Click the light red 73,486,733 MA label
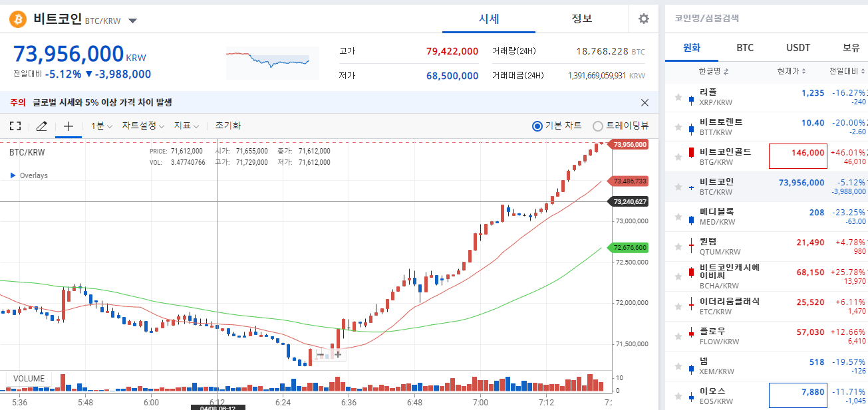The image size is (868, 410). (x=629, y=181)
